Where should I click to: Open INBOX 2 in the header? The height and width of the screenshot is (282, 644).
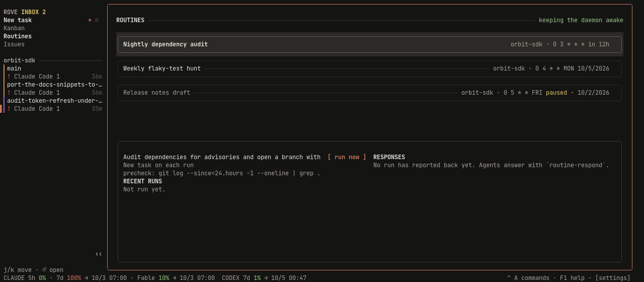tap(33, 12)
